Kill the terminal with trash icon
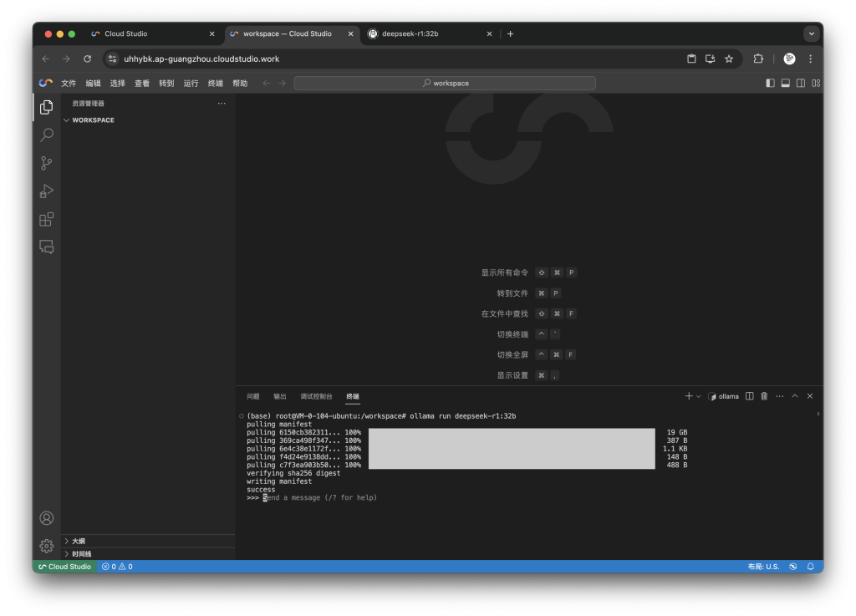This screenshot has width=856, height=616. tap(764, 396)
